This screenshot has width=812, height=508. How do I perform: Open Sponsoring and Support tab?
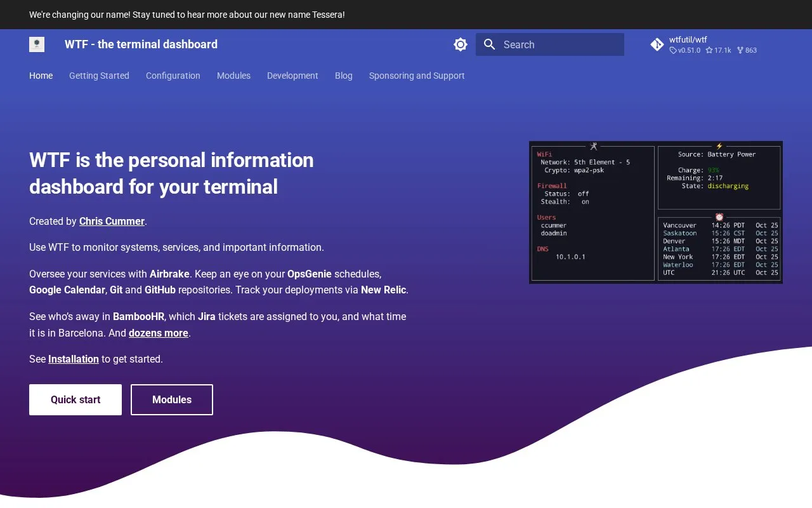417,76
